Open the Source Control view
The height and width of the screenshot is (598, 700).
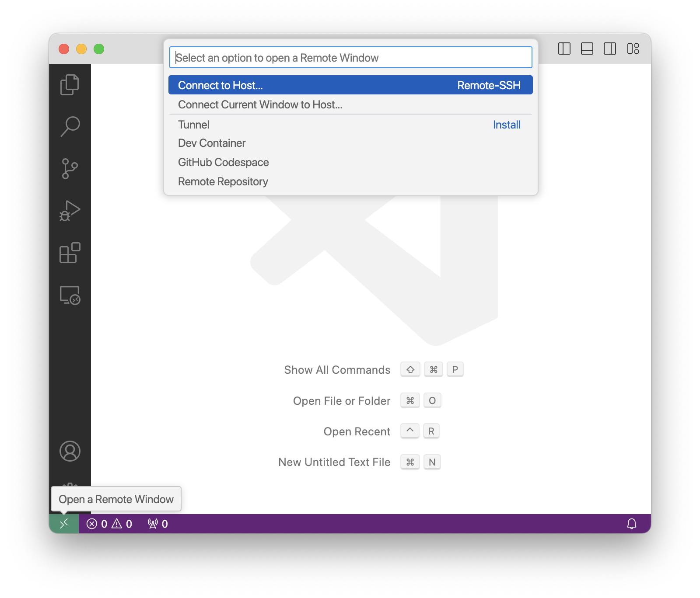tap(70, 169)
